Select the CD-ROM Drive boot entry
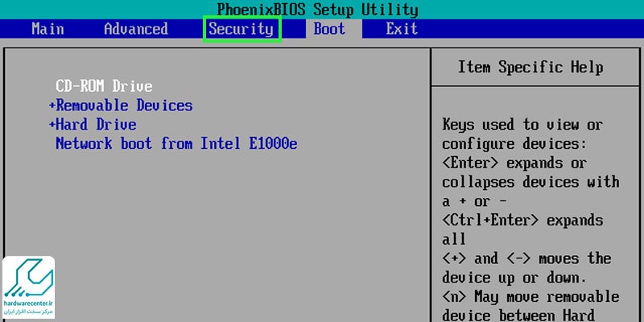The width and height of the screenshot is (644, 322). click(104, 86)
